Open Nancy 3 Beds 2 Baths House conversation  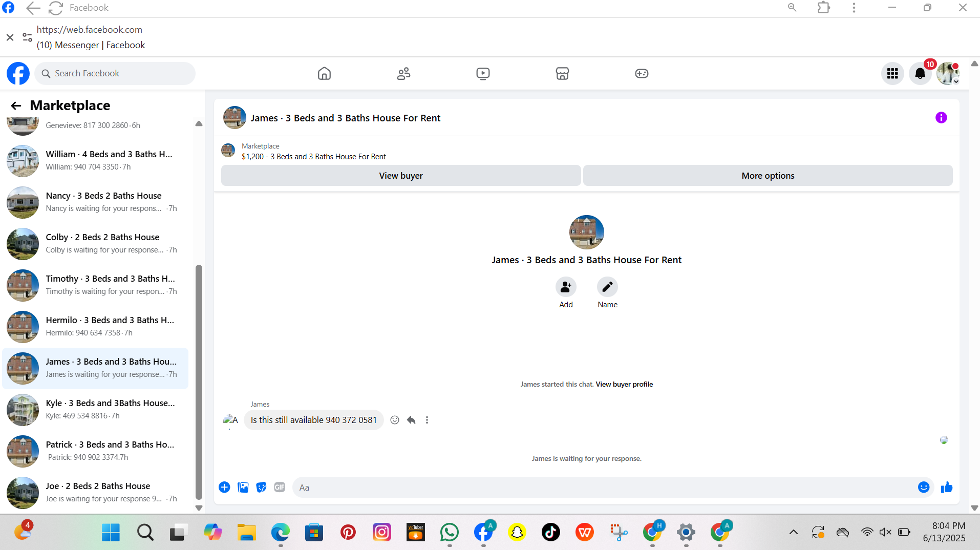click(95, 202)
